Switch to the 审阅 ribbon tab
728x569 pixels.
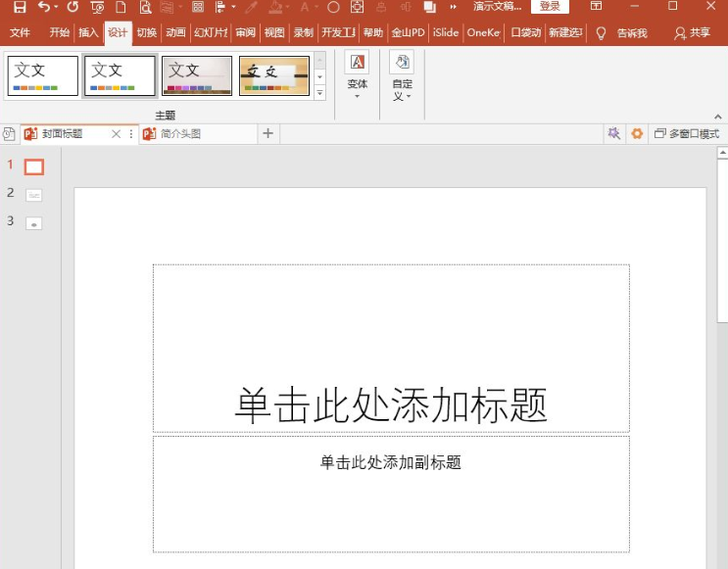point(245,32)
